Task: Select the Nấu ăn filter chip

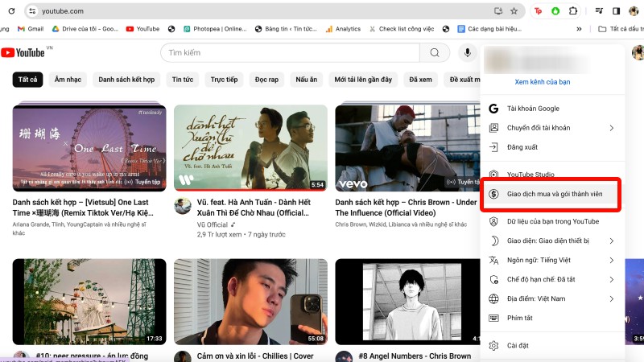Action: coord(307,79)
